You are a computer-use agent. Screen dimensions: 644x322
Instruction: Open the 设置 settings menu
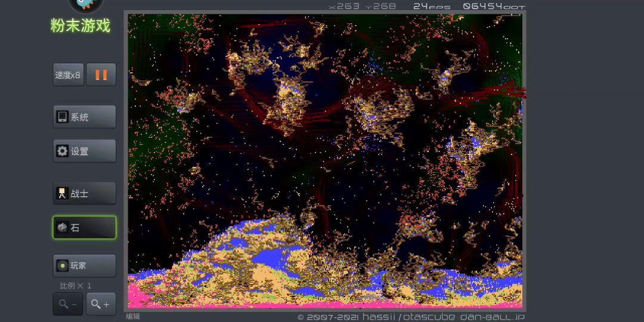(x=84, y=151)
